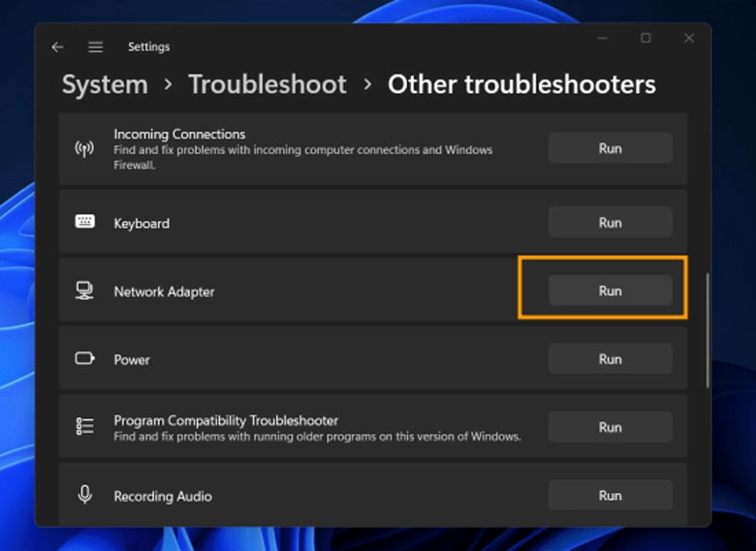Viewport: 756px width, 551px height.
Task: Run the Program Compatibility Troubleshooter
Action: click(610, 427)
